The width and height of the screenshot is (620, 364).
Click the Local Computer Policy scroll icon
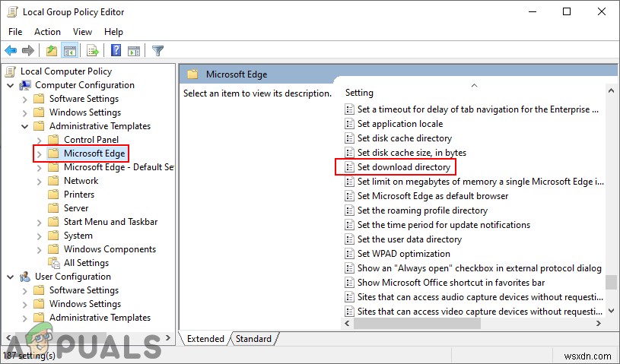click(11, 71)
